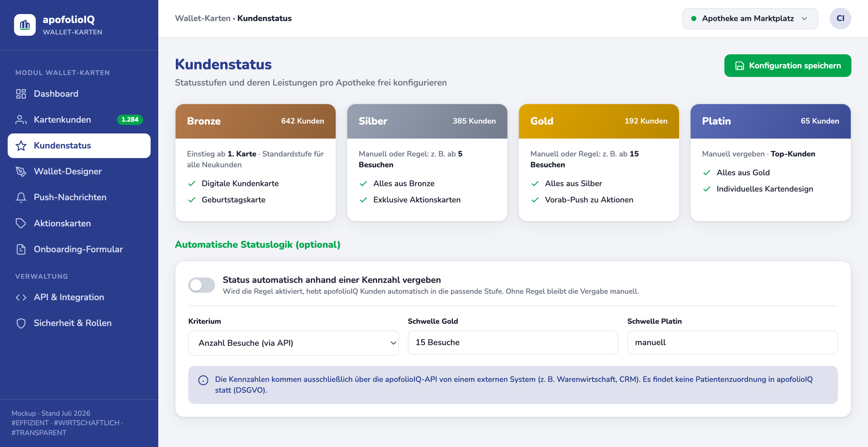Open Wallet-Designer in the sidebar
Image resolution: width=868 pixels, height=447 pixels.
point(79,171)
